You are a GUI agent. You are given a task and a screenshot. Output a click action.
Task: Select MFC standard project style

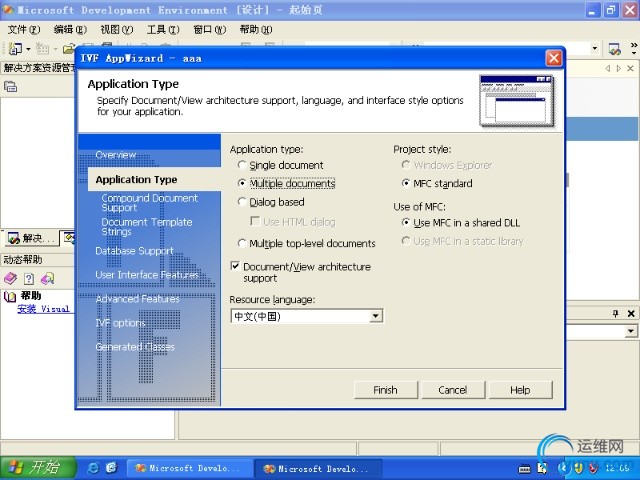coord(437,184)
